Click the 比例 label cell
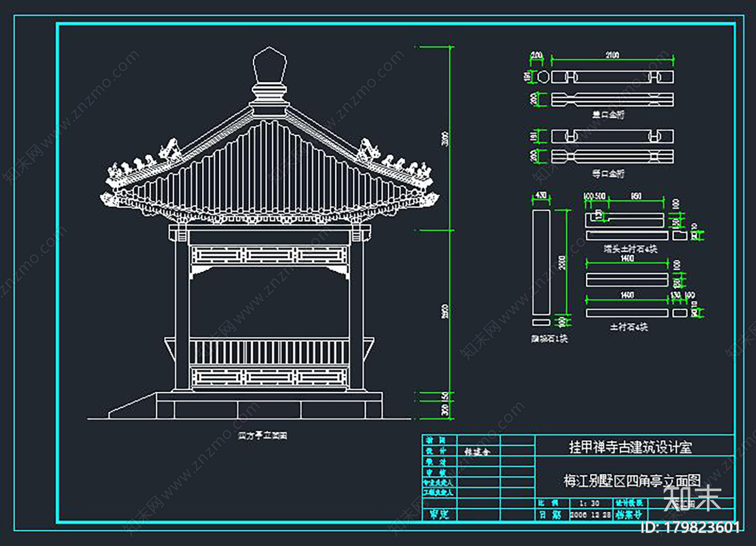 tap(553, 503)
